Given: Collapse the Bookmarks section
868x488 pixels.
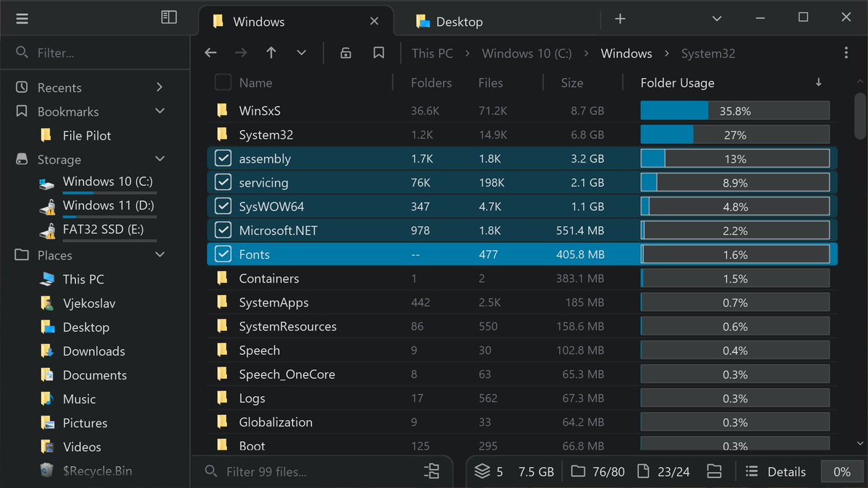Looking at the screenshot, I should (160, 111).
